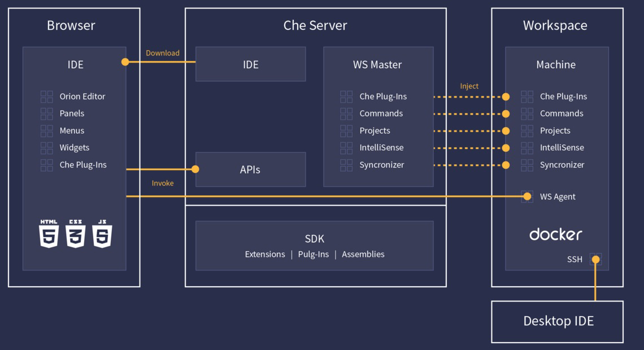Click the docker logo in Machine
This screenshot has width=644, height=350.
555,234
